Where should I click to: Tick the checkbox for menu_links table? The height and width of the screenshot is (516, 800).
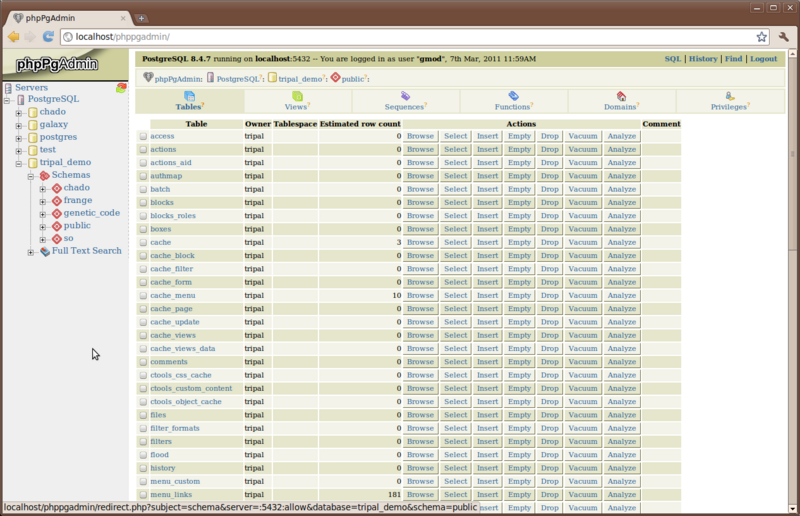tap(143, 495)
